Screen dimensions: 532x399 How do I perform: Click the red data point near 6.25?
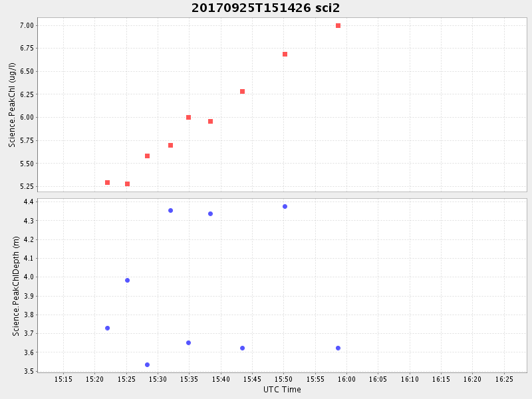coord(242,92)
